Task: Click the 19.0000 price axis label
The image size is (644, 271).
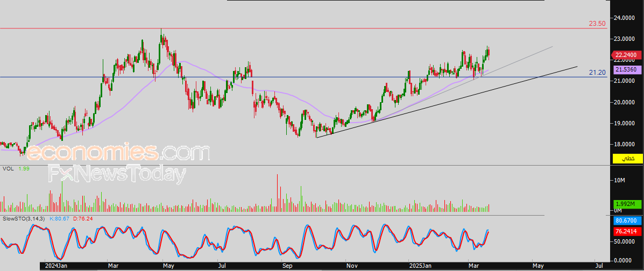Action: (625, 123)
